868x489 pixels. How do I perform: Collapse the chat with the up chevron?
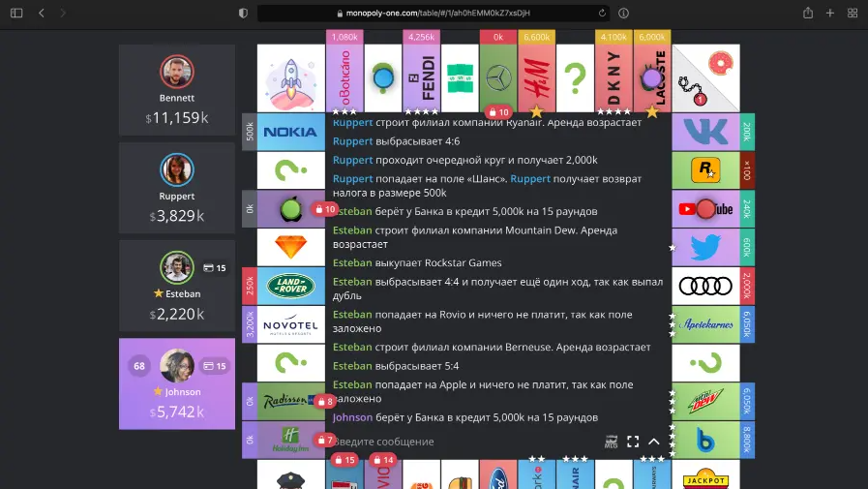(654, 442)
